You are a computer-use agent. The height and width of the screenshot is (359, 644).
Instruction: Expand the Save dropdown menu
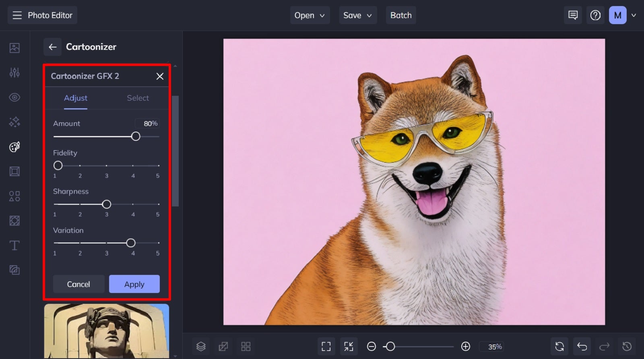pyautogui.click(x=357, y=15)
